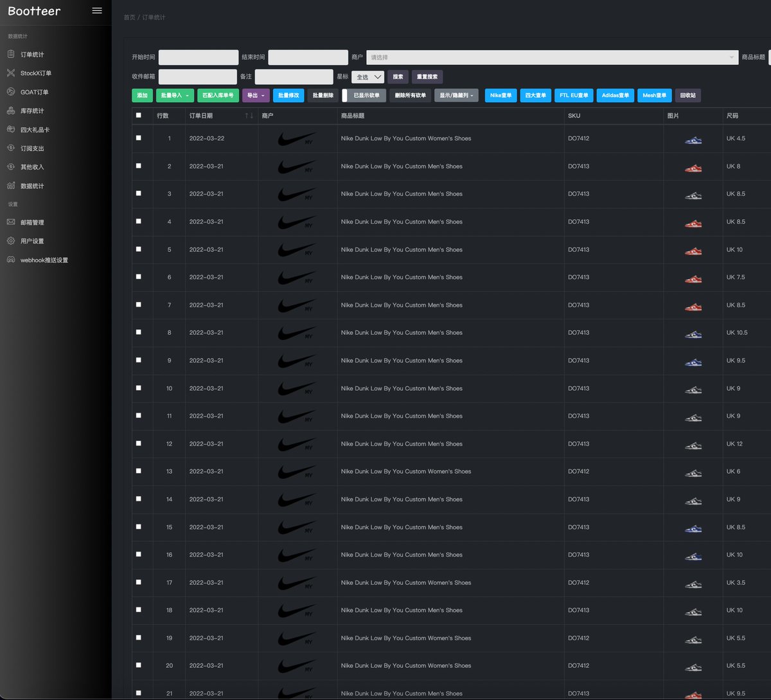The width and height of the screenshot is (771, 700).
Task: Click the 删除所有砍单 button
Action: point(410,95)
